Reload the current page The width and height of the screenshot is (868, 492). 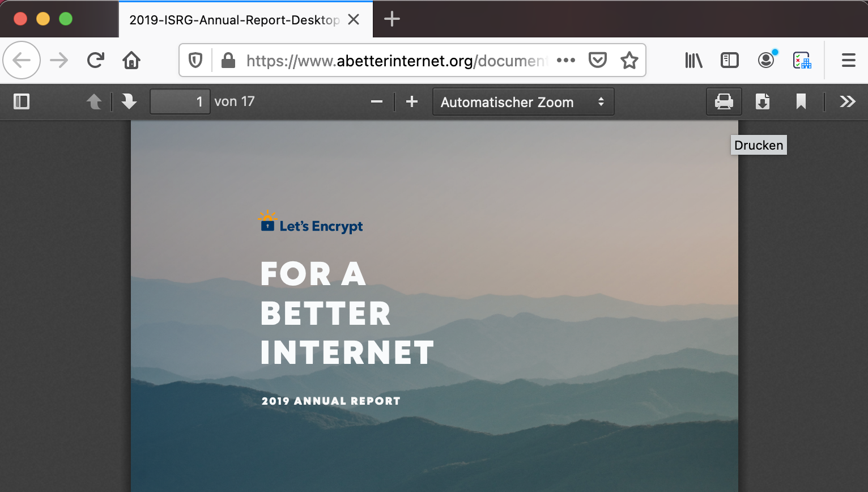click(x=96, y=60)
